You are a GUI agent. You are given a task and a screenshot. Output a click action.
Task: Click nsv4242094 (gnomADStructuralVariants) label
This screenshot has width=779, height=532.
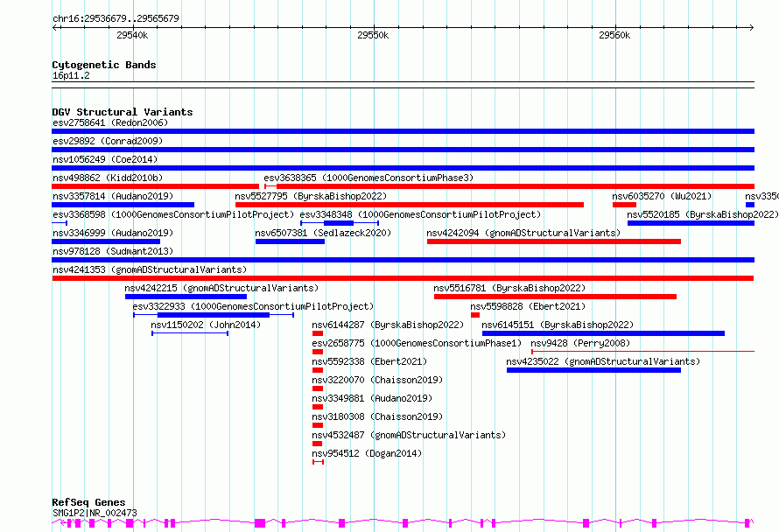(x=523, y=233)
